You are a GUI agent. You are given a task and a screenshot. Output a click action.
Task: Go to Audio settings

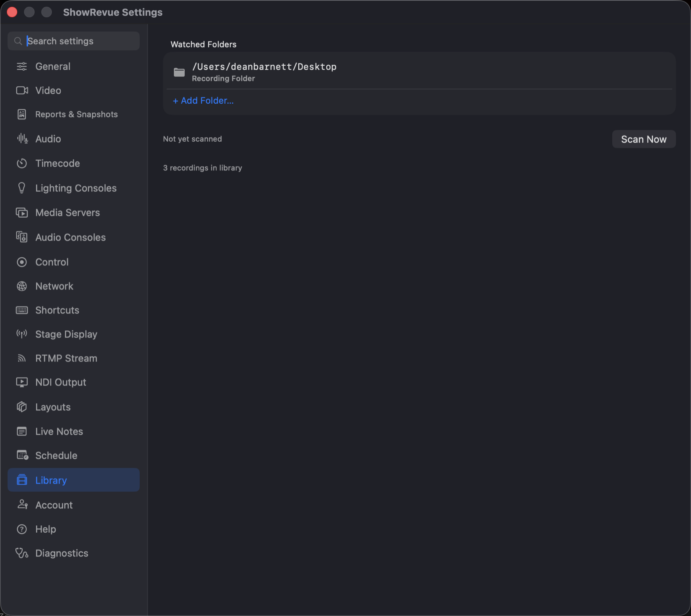73,139
